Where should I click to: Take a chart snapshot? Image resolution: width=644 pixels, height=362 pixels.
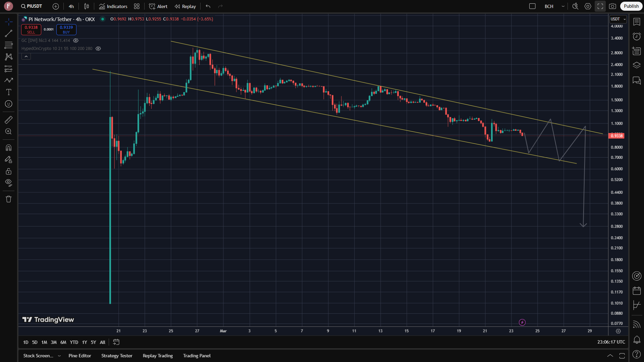(612, 6)
